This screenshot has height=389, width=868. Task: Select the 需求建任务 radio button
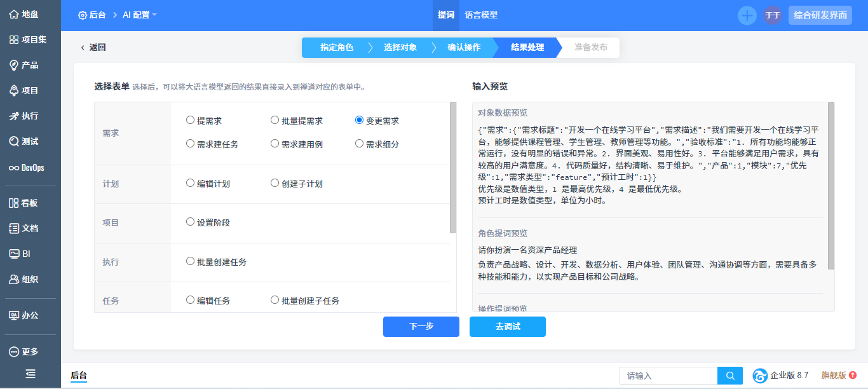(190, 144)
